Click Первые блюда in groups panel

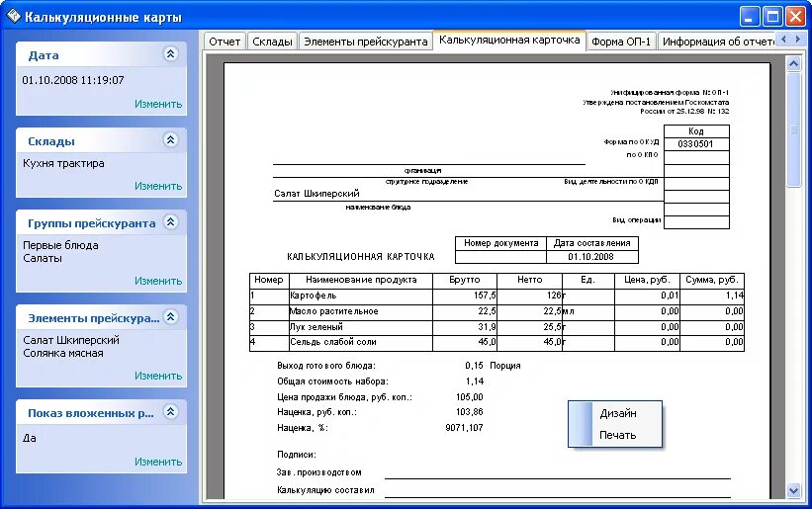pos(60,245)
